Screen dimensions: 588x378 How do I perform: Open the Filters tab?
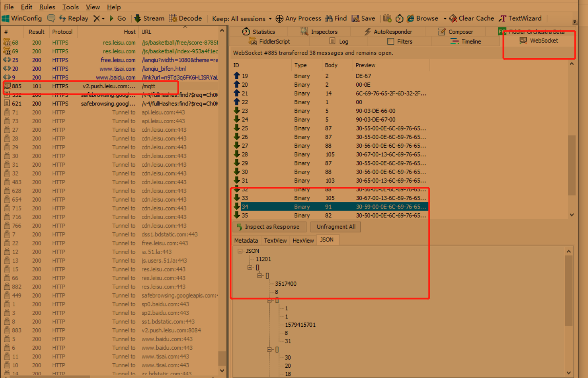pyautogui.click(x=400, y=41)
